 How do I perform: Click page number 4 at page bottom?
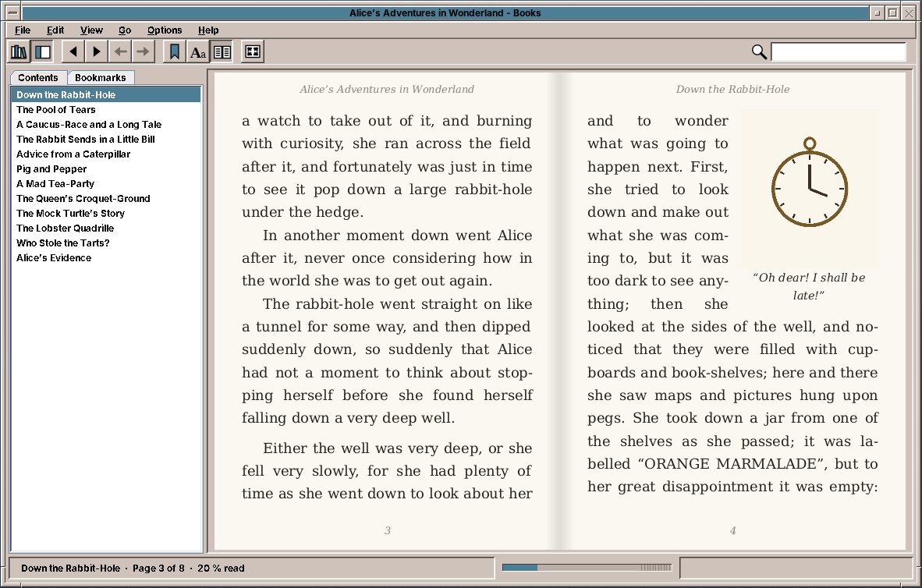pos(732,530)
